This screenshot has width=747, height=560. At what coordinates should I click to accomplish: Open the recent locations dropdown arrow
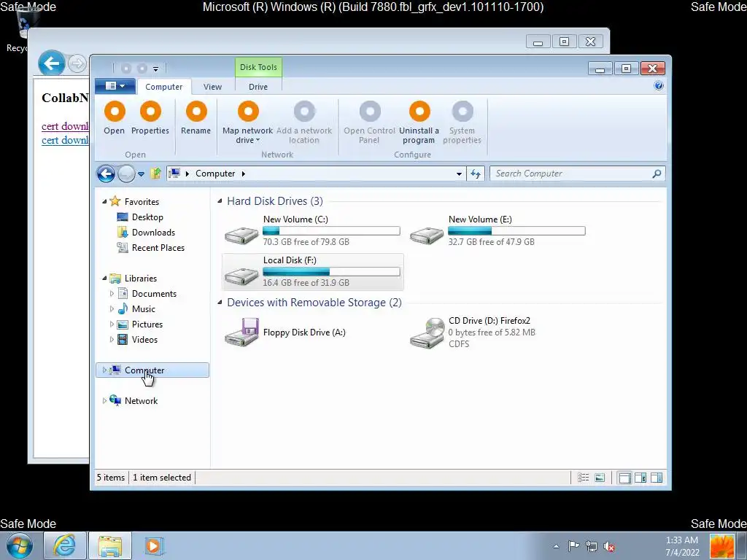[x=141, y=174]
